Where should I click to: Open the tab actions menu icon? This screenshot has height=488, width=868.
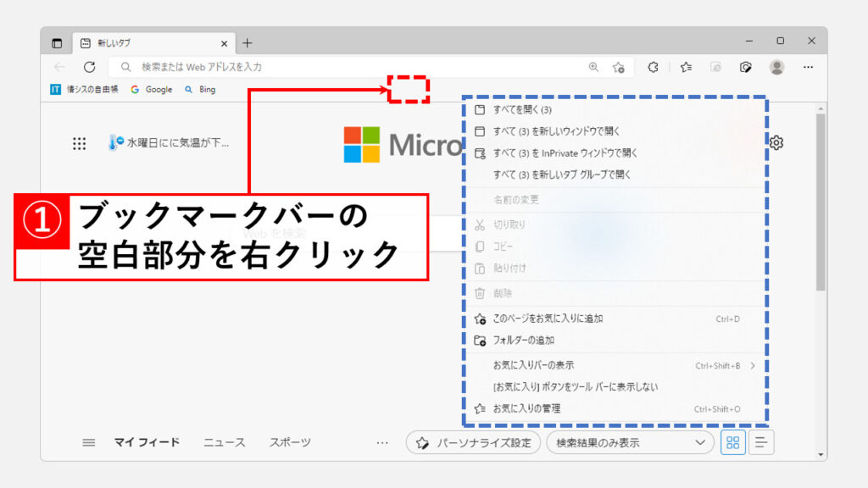click(x=57, y=43)
